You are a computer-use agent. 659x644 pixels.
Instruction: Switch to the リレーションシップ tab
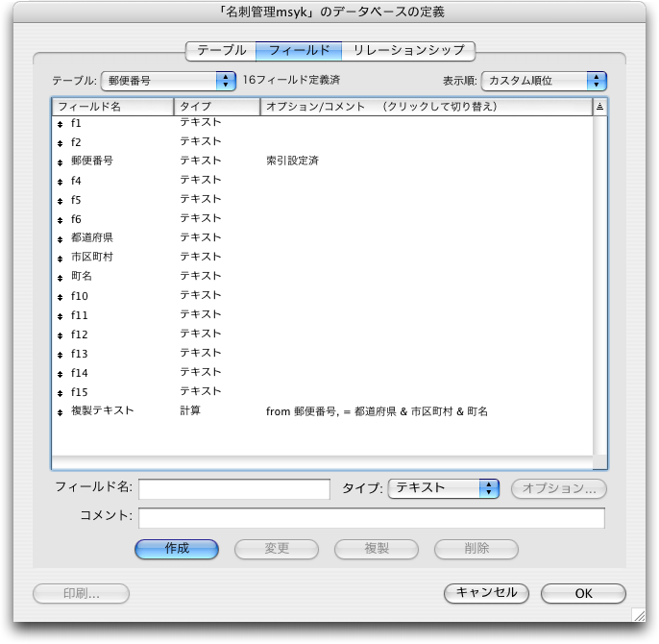coord(408,50)
